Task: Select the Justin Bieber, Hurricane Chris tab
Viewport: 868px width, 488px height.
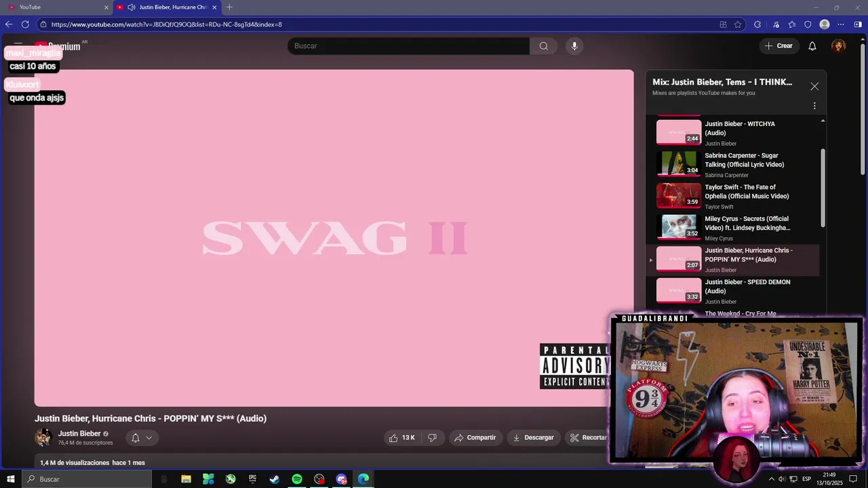Action: (167, 7)
